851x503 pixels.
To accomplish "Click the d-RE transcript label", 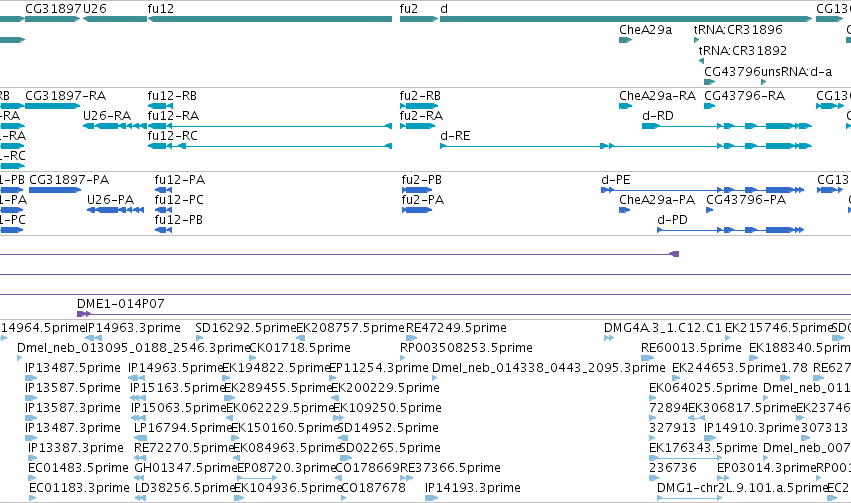I will click(x=455, y=136).
